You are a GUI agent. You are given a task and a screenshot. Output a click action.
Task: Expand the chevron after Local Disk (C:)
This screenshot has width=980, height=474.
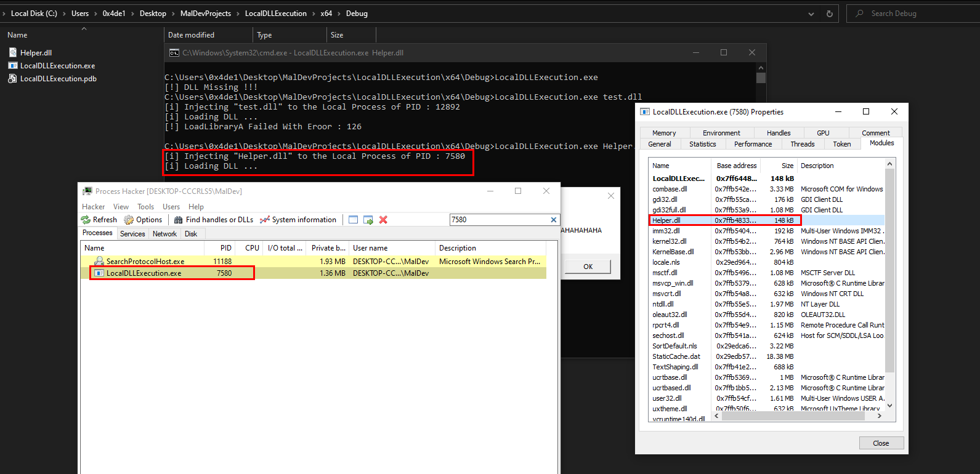64,14
